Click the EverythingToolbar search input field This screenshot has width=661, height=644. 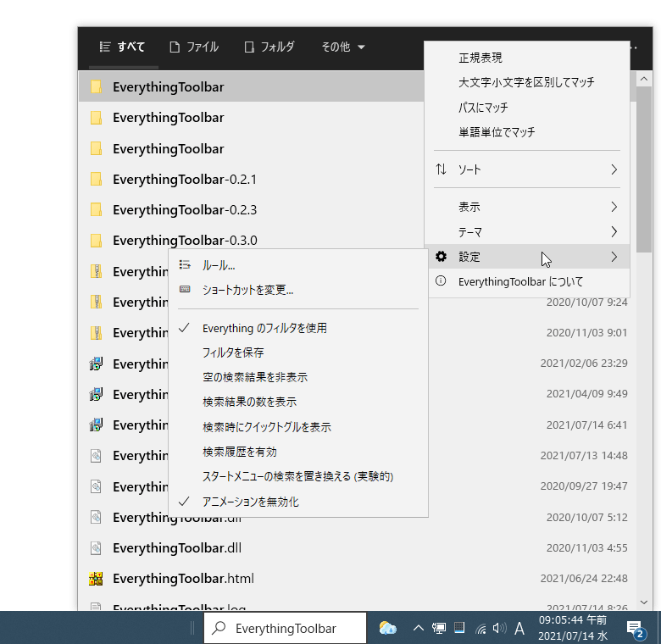[x=286, y=628]
